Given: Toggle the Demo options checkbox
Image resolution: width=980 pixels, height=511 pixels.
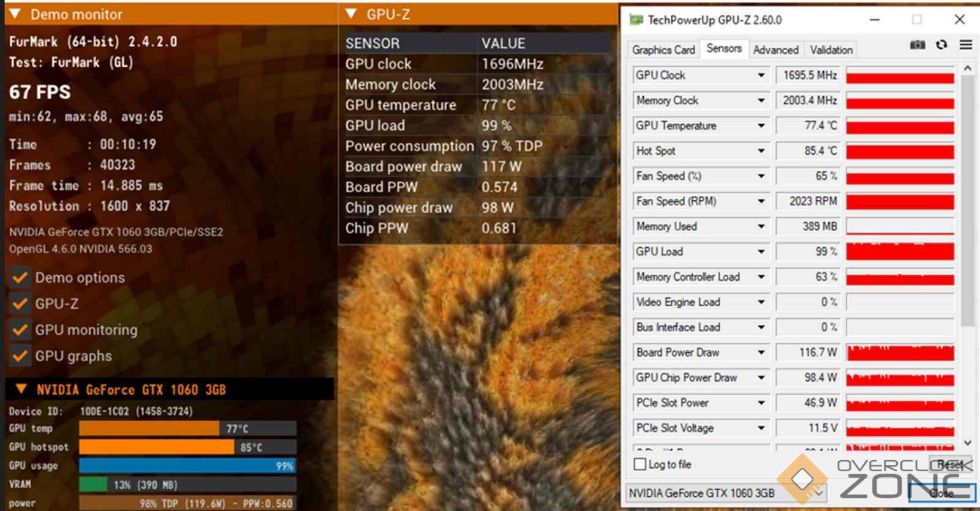Looking at the screenshot, I should pos(20,278).
